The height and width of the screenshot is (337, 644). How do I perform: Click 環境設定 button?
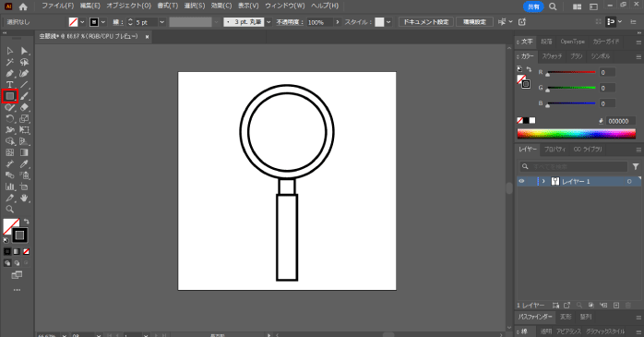click(475, 22)
